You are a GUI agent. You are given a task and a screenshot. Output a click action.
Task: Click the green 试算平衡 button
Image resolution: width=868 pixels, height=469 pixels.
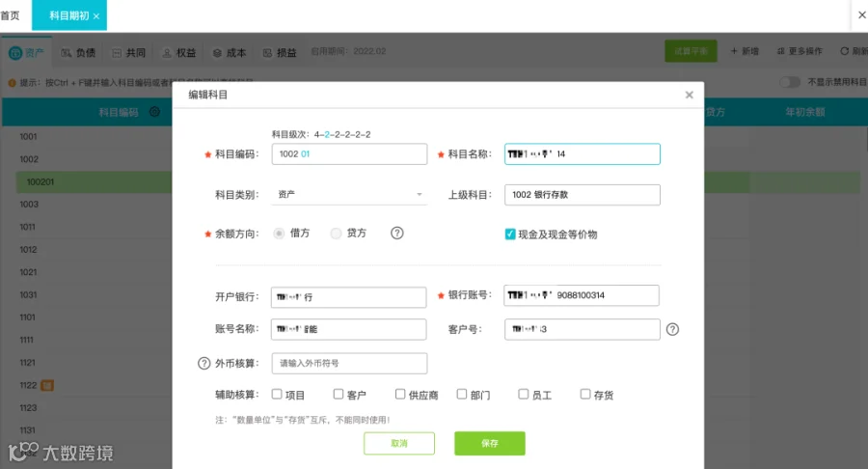click(x=691, y=51)
